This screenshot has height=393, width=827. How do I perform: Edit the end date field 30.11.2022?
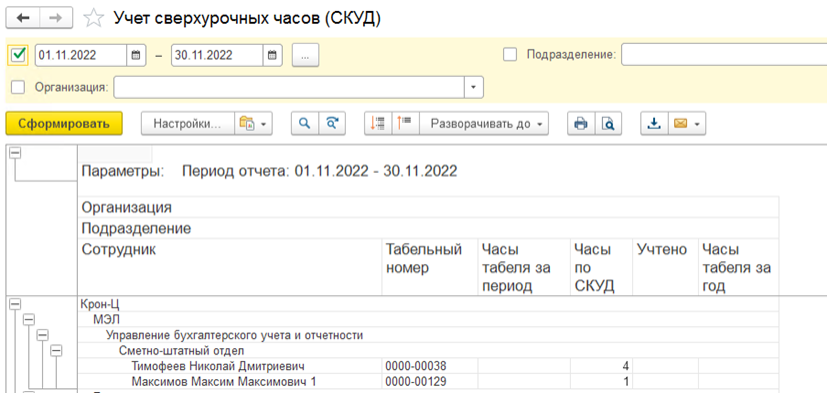pos(217,55)
